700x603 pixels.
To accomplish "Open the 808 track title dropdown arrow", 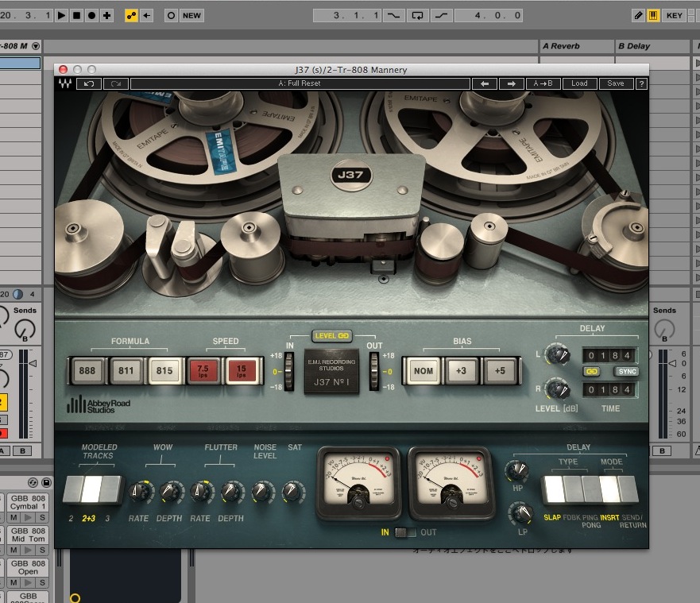I will (36, 46).
